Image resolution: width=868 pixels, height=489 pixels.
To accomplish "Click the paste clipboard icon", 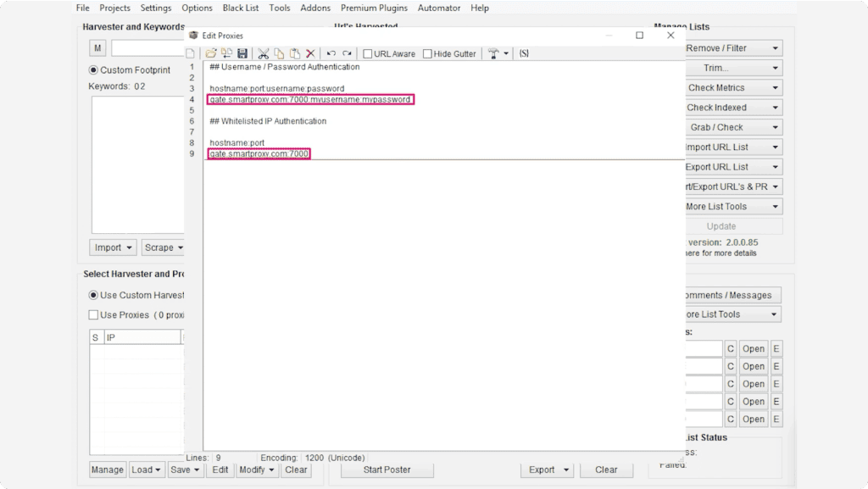I will pyautogui.click(x=294, y=53).
